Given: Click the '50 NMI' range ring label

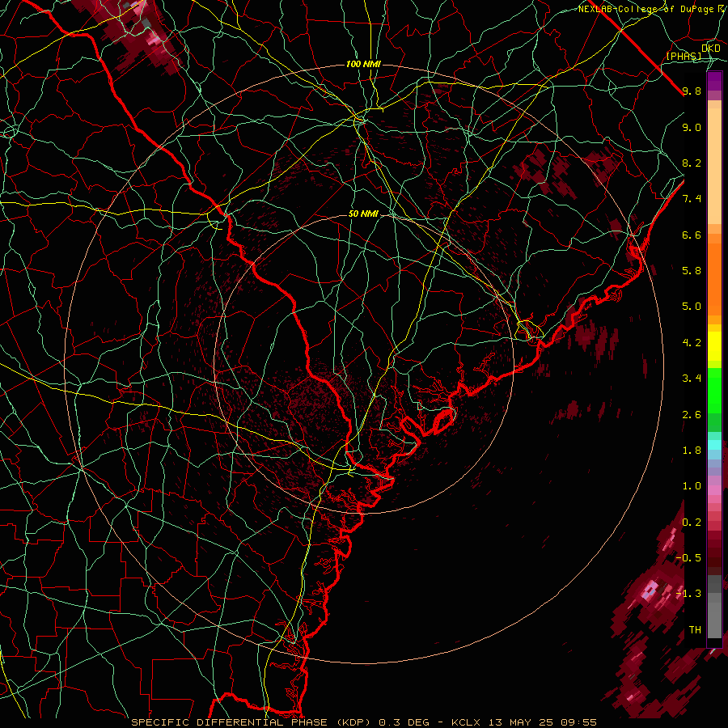Looking at the screenshot, I should pos(363,214).
